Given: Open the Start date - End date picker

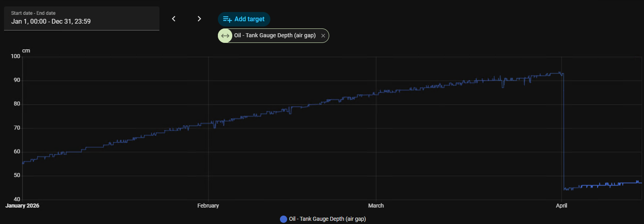Looking at the screenshot, I should (82, 18).
